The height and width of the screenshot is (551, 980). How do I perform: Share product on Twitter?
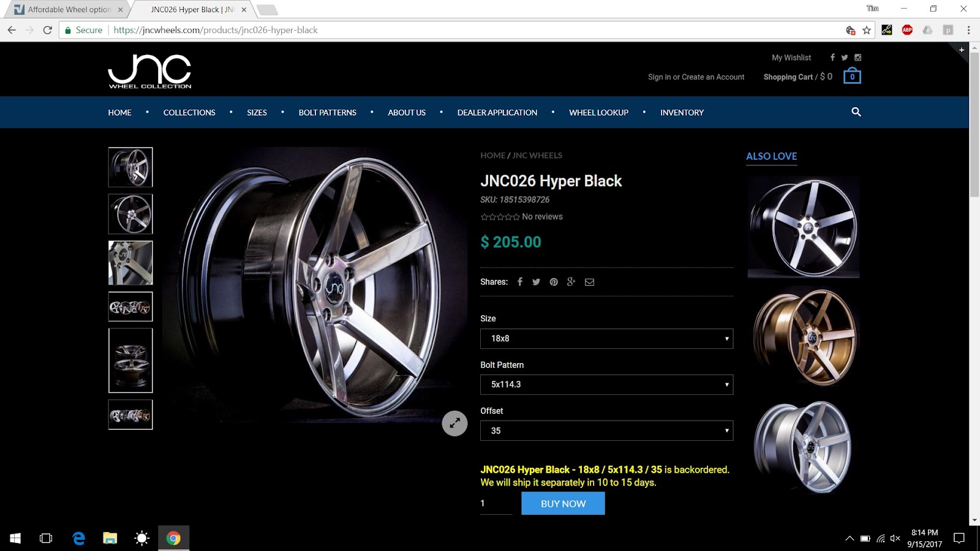(x=537, y=282)
